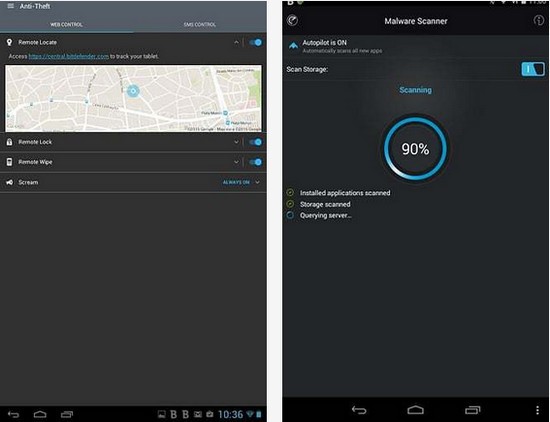
Task: Toggle the Remote Lock switch
Action: coord(255,142)
